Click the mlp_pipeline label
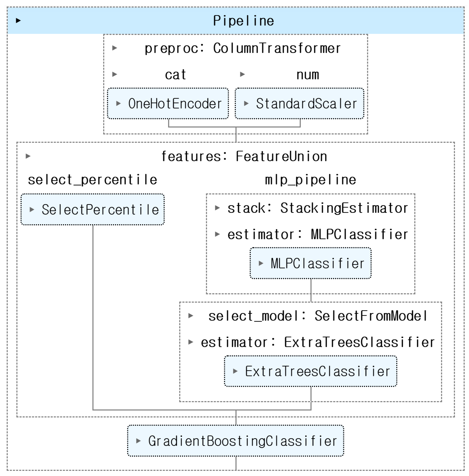This screenshot has width=469, height=476. (x=310, y=180)
